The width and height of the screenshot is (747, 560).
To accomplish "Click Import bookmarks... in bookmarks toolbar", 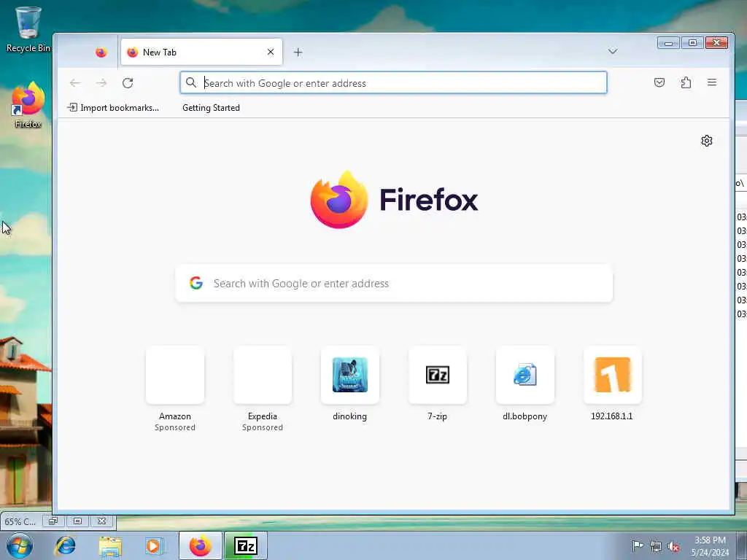I will pos(113,108).
